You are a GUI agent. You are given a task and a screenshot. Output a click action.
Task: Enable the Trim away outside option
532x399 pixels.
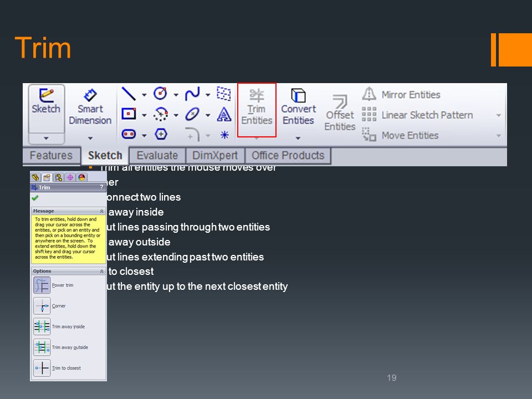point(42,347)
